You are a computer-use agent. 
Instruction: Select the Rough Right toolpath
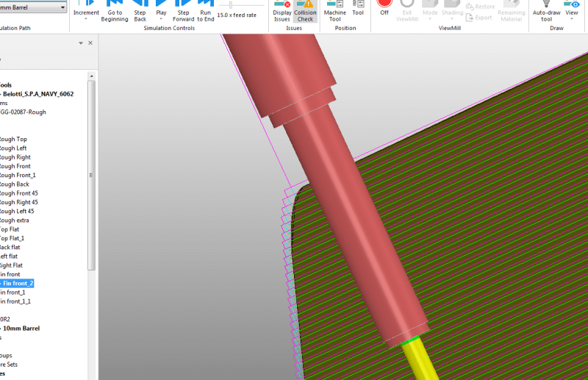coord(15,157)
